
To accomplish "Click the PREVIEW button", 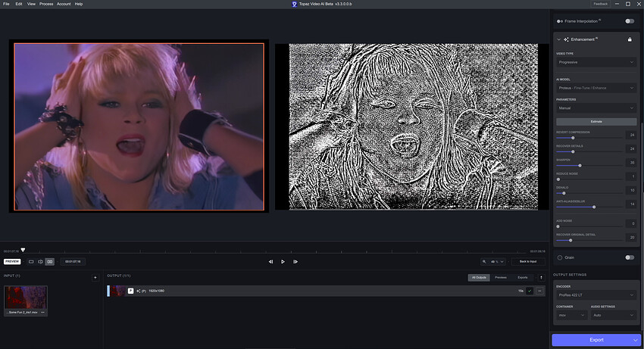I will click(x=12, y=261).
